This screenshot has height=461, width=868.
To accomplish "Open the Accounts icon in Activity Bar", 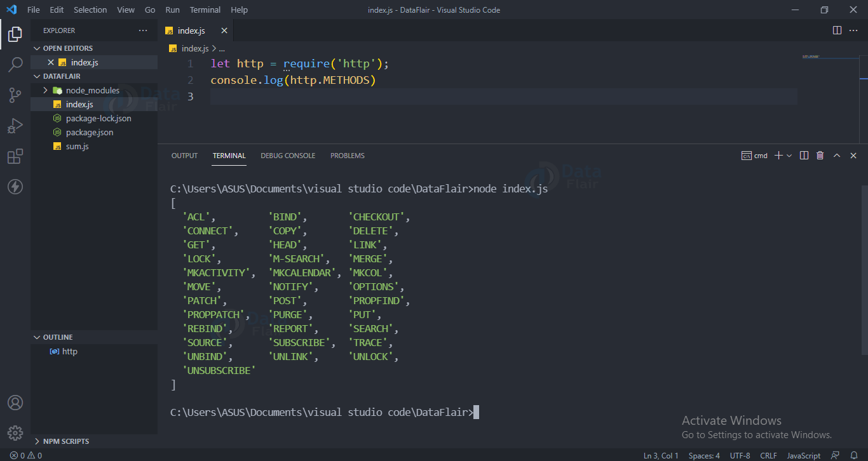I will tap(15, 402).
